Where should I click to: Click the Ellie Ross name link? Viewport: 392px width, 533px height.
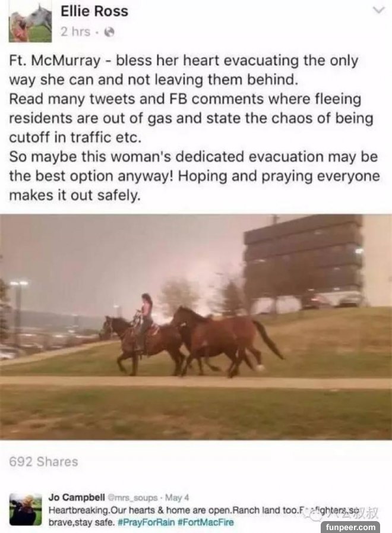click(x=94, y=11)
